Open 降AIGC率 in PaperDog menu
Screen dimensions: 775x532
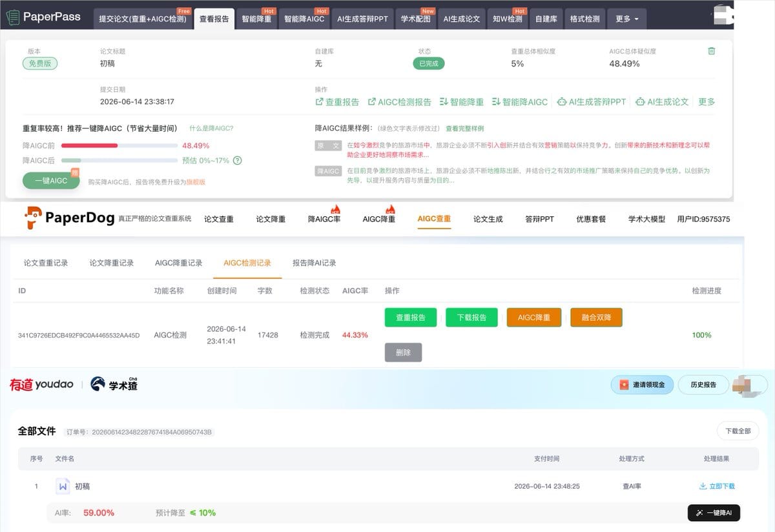tap(324, 219)
